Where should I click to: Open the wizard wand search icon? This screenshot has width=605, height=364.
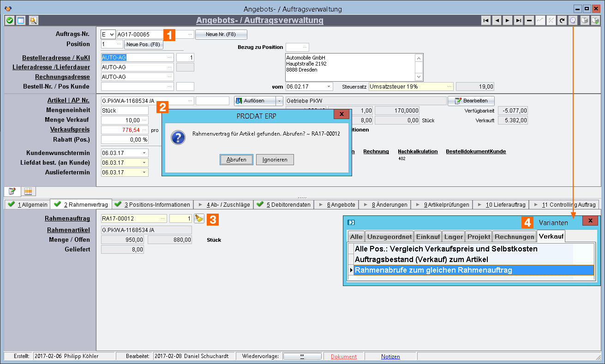33,20
